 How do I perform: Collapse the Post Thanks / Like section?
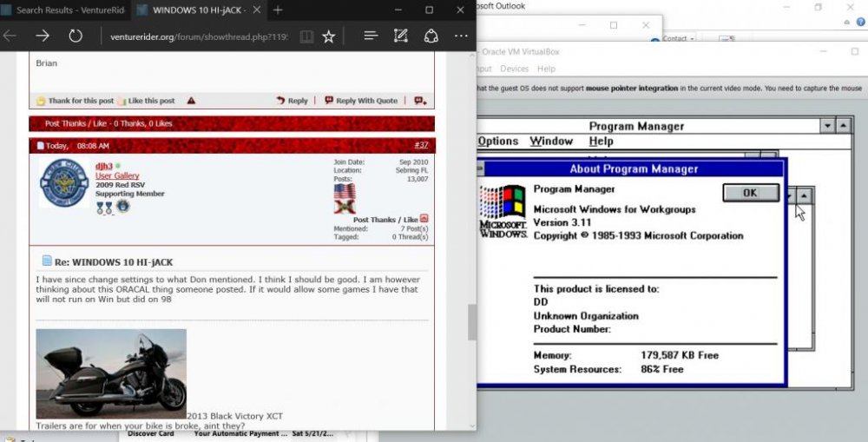click(424, 219)
